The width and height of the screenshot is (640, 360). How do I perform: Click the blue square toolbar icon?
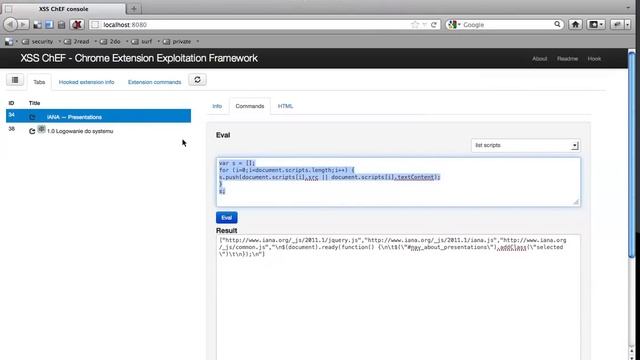pyautogui.click(x=49, y=25)
